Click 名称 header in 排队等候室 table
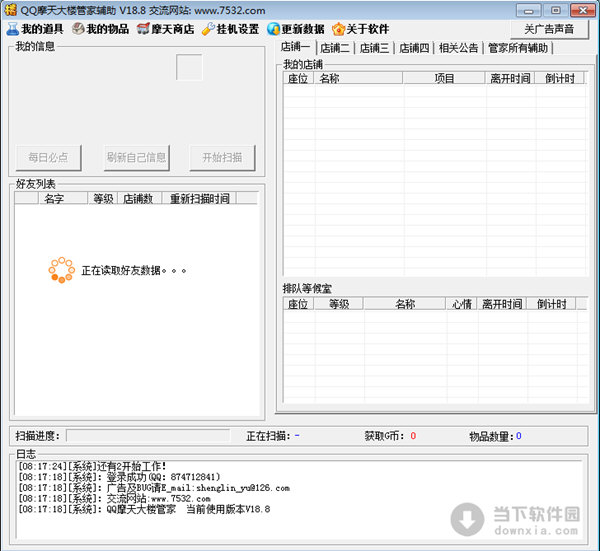The width and height of the screenshot is (600, 551). tap(405, 304)
